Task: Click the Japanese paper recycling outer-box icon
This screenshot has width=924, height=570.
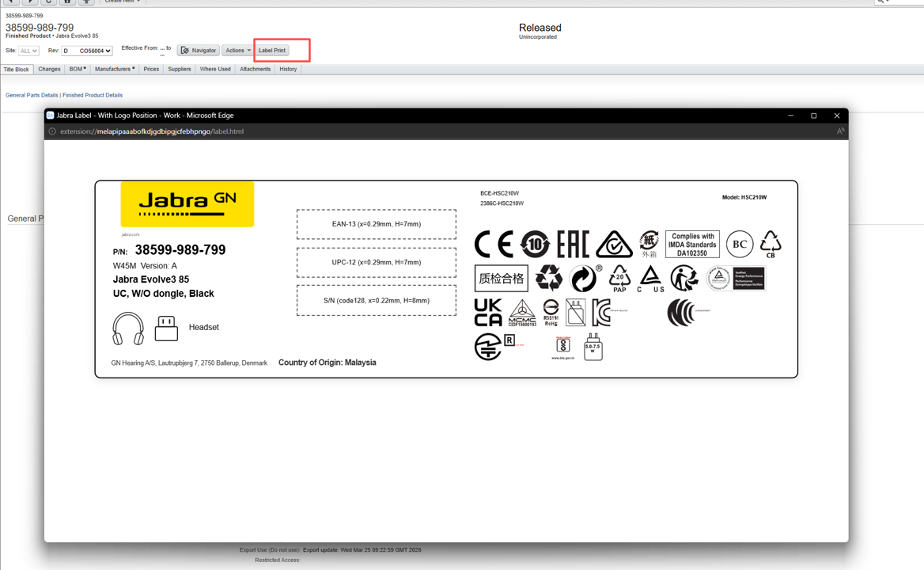Action: 649,244
